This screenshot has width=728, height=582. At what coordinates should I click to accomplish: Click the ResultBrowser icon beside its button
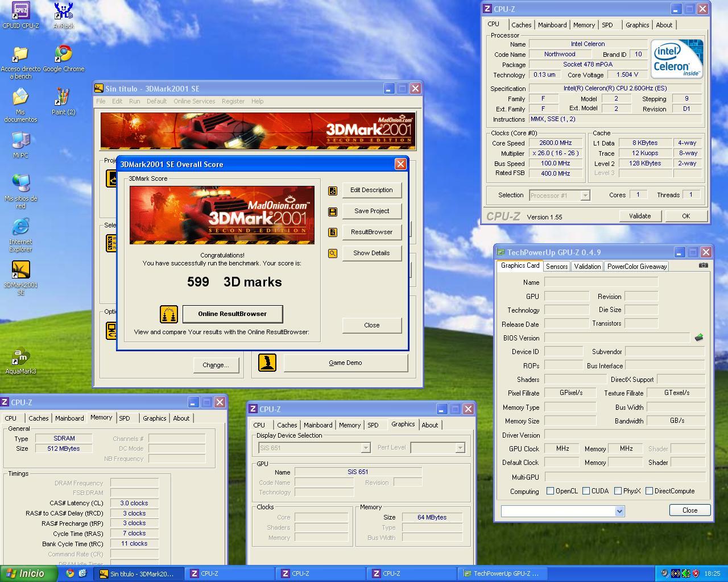coord(333,232)
